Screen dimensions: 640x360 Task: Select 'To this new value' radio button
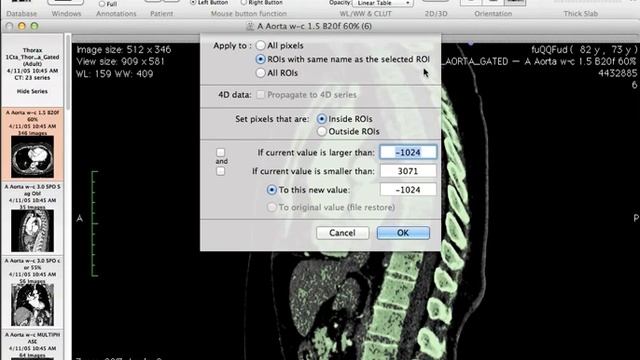click(x=271, y=190)
